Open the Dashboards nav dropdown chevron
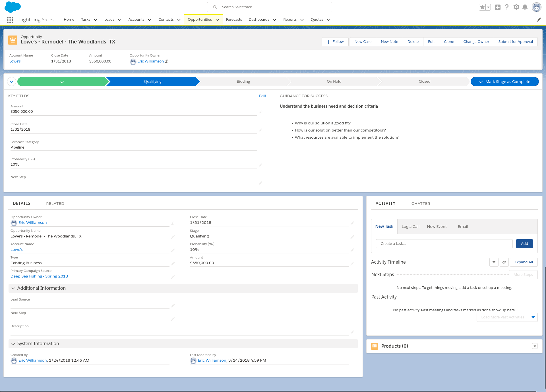This screenshot has height=392, width=546. (x=274, y=20)
